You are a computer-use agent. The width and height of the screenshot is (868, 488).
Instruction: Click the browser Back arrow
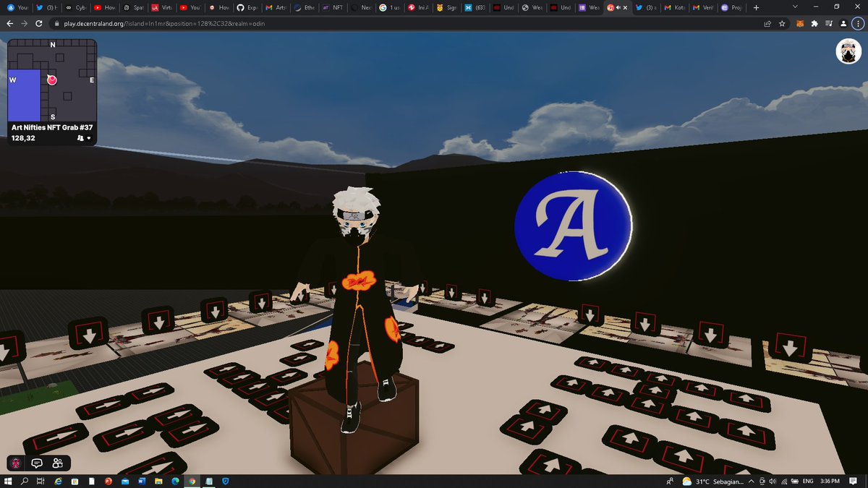coord(9,23)
